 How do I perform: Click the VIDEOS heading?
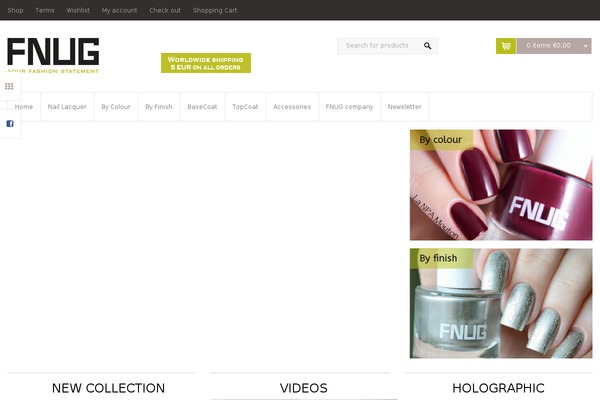tap(303, 388)
